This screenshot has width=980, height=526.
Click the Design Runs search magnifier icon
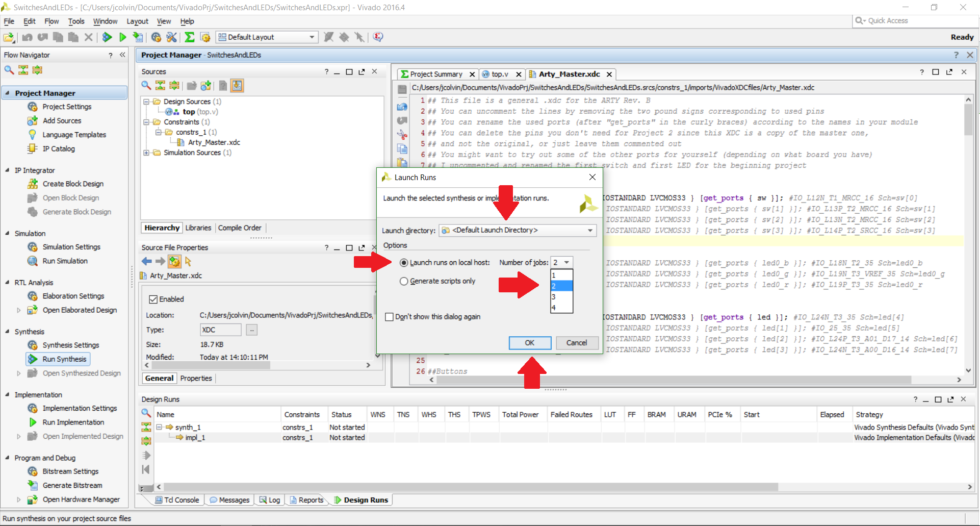[146, 413]
